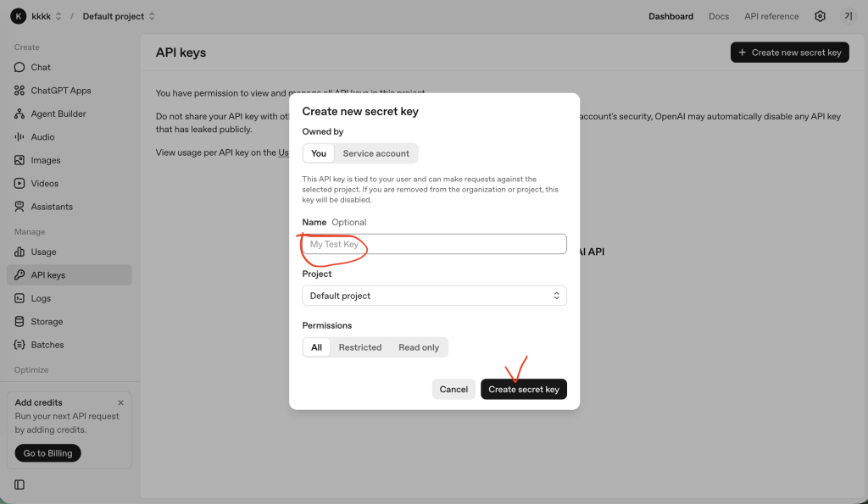The width and height of the screenshot is (868, 504).
Task: Cancel the new secret key dialog
Action: click(453, 389)
